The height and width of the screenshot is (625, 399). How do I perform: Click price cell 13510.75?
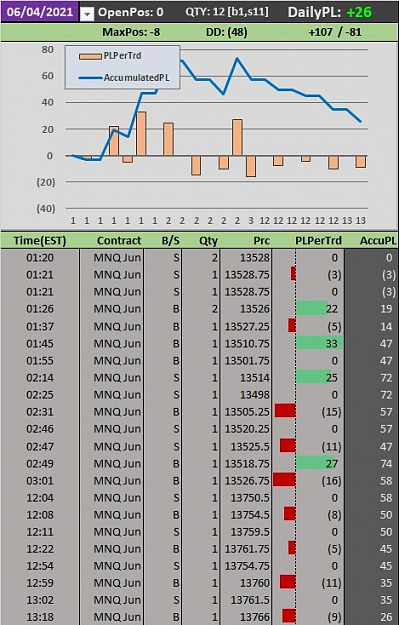point(246,344)
